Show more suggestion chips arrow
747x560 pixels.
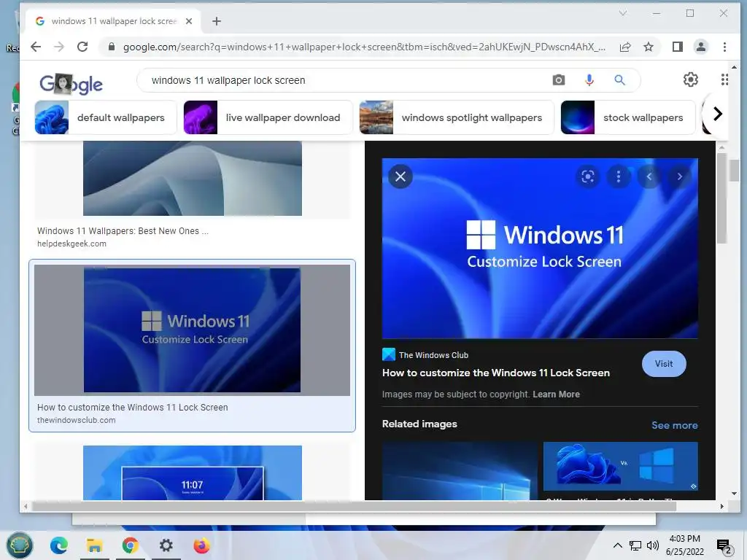point(718,114)
